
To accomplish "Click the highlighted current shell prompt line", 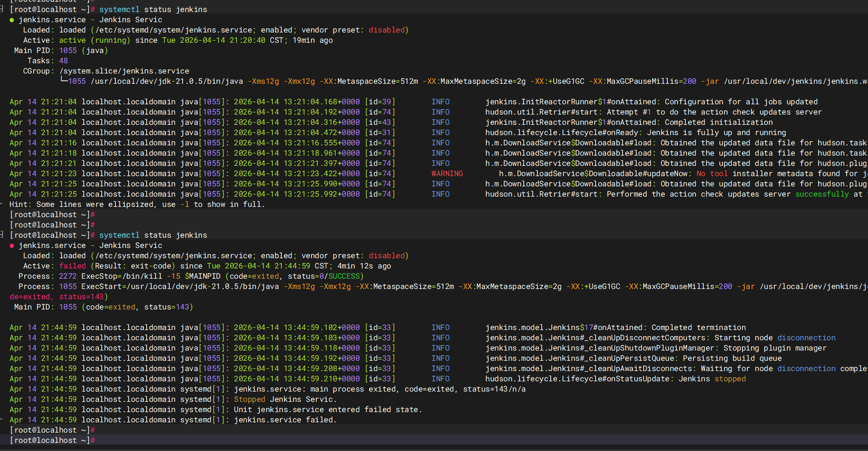I will (x=434, y=440).
